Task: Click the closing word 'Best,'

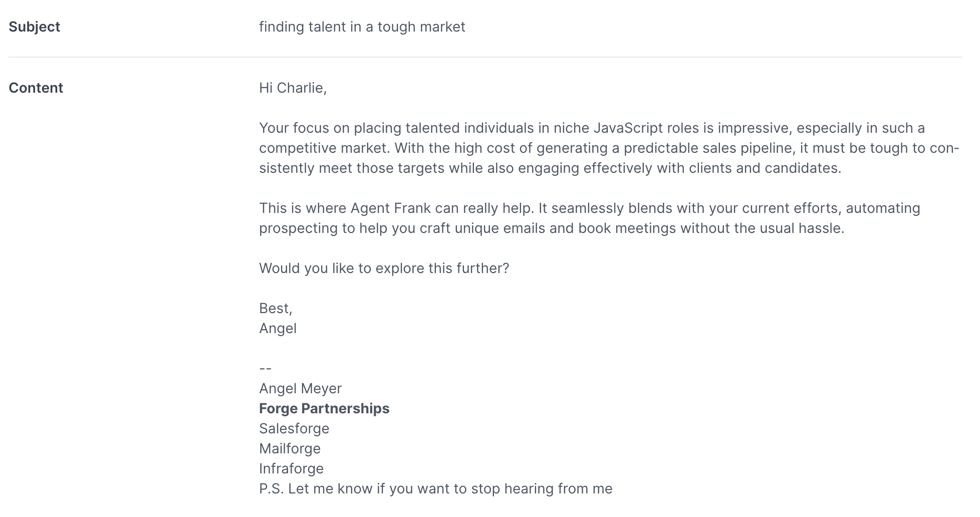Action: pyautogui.click(x=276, y=308)
